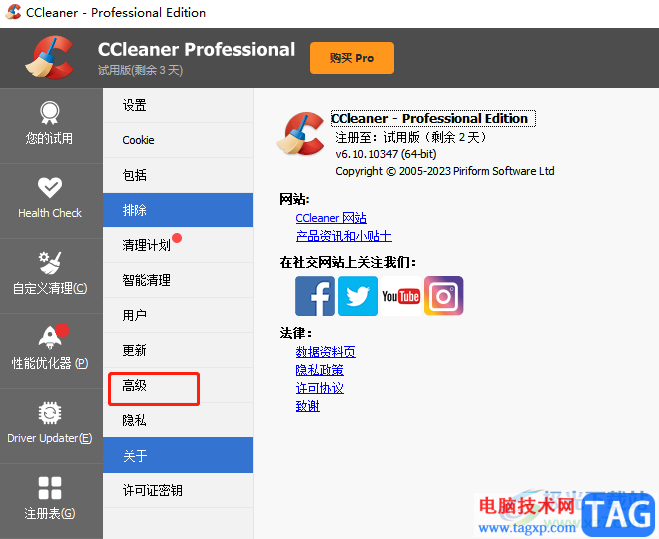
Task: Open Driver Updater(E) gear icon
Action: point(50,413)
